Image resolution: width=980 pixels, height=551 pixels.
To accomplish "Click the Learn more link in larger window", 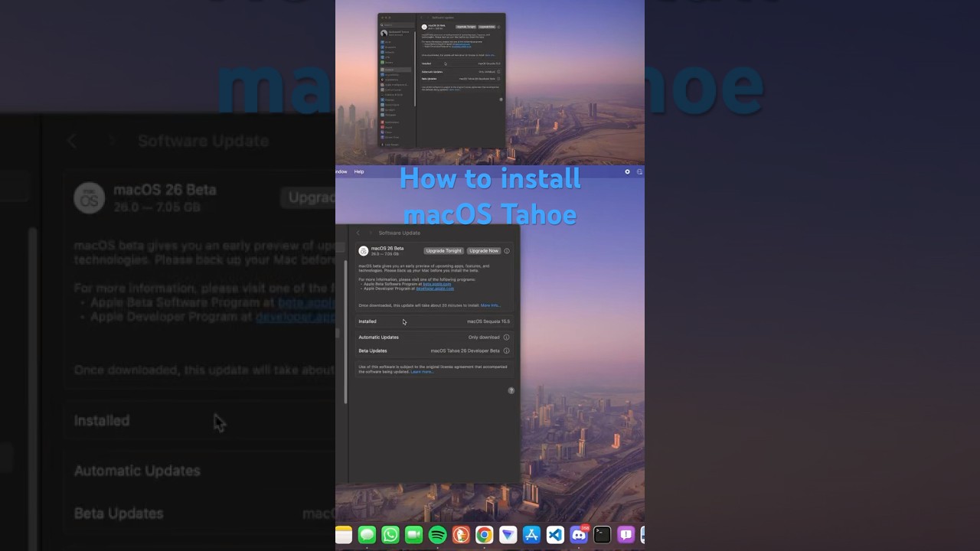I will pos(422,371).
